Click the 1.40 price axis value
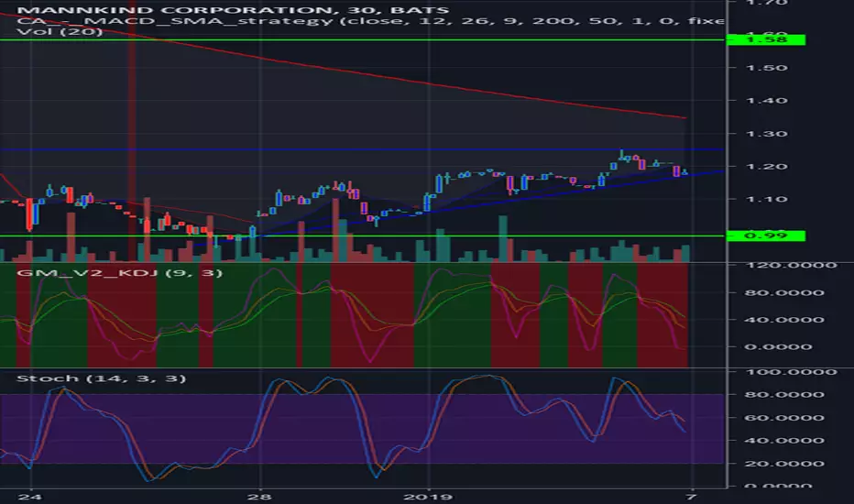The image size is (854, 504). coord(766,101)
